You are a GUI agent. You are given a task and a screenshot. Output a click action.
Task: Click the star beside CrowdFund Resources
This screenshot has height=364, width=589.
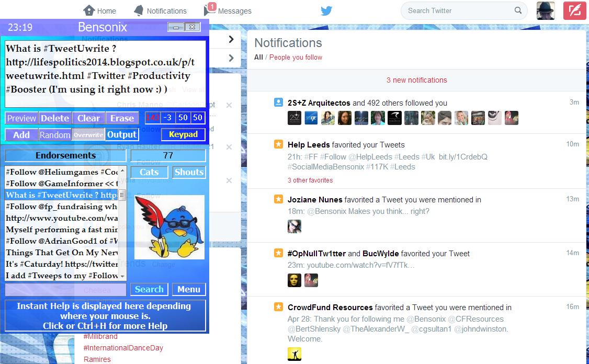coord(278,307)
